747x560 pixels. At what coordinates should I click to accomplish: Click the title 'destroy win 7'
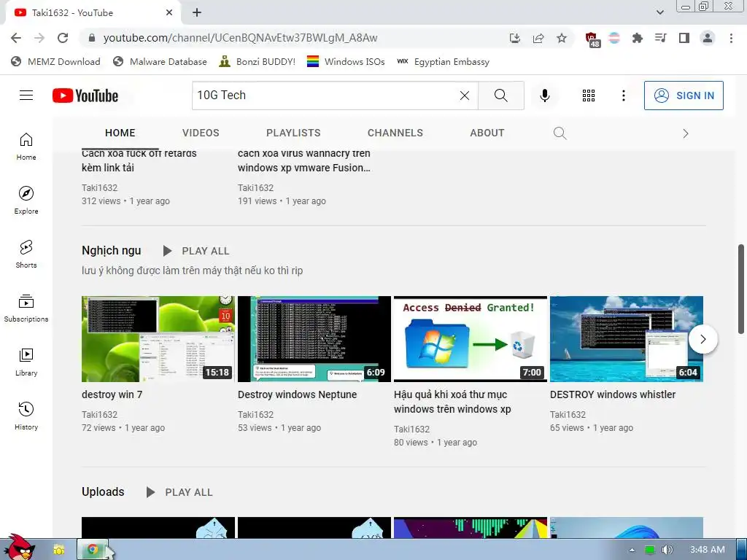[x=112, y=394]
